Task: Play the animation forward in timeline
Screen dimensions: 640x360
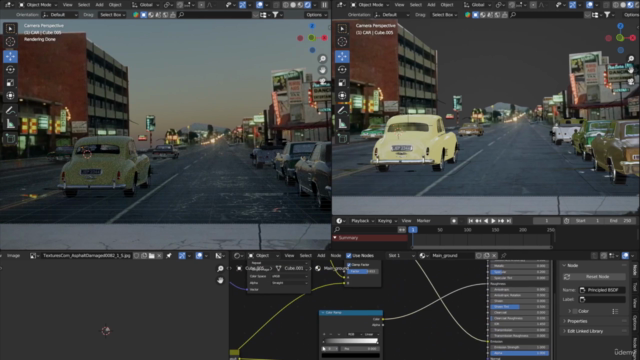Action: click(x=493, y=221)
